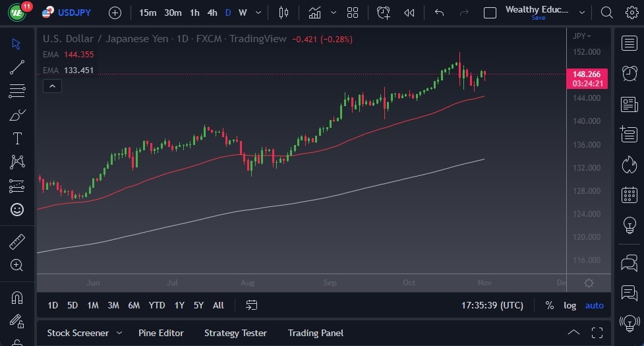This screenshot has height=346, width=644.
Task: Collapse the indicator legend chevron
Action: (52, 86)
